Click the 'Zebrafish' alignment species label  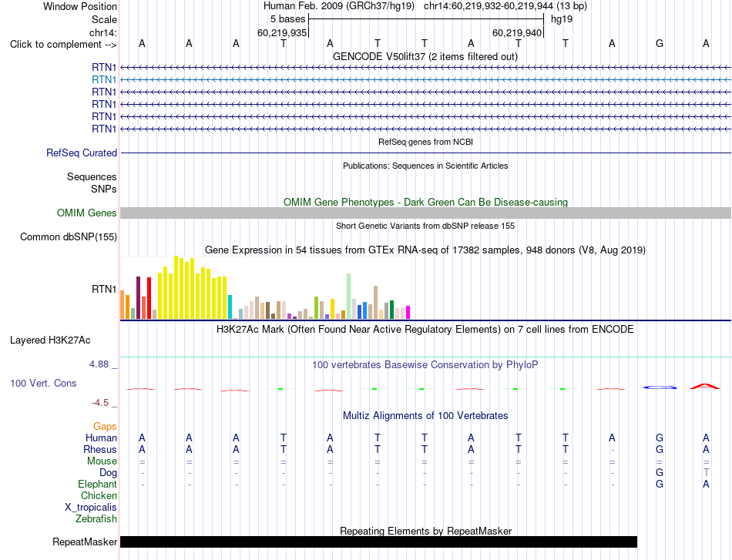pyautogui.click(x=96, y=519)
